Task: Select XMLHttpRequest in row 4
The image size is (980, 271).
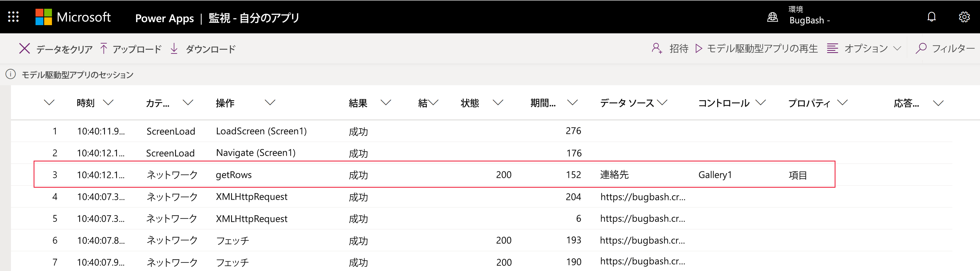Action: click(x=251, y=197)
